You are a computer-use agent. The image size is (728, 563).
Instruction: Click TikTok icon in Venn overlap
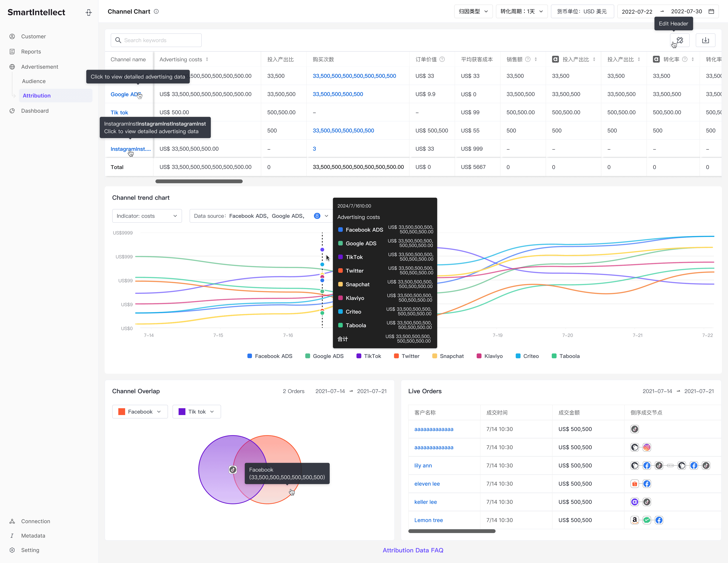point(233,470)
